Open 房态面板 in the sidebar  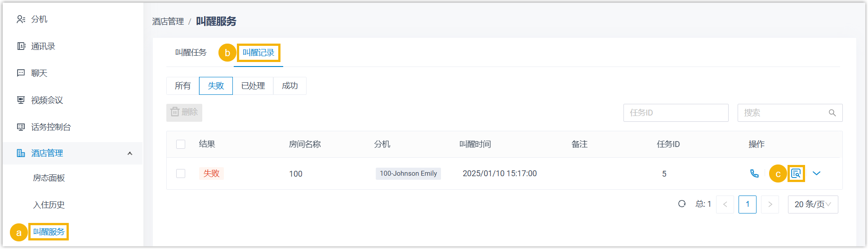tap(49, 178)
